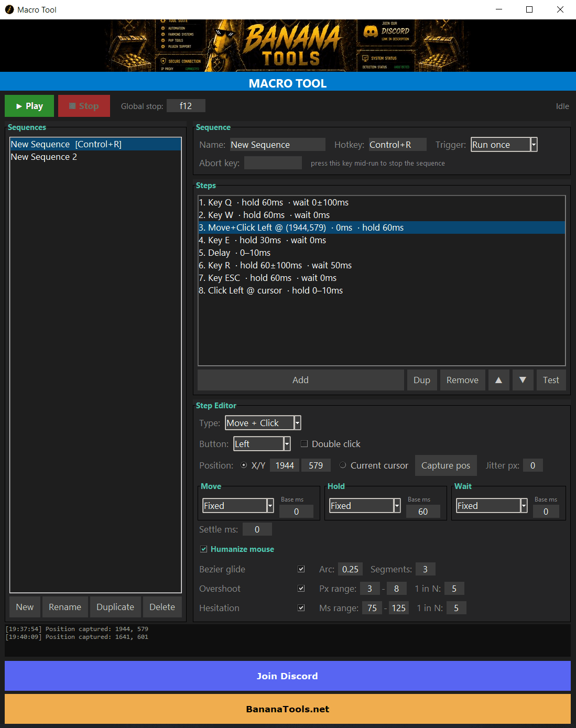Click the Settle ms field
The image size is (576, 728).
(257, 529)
